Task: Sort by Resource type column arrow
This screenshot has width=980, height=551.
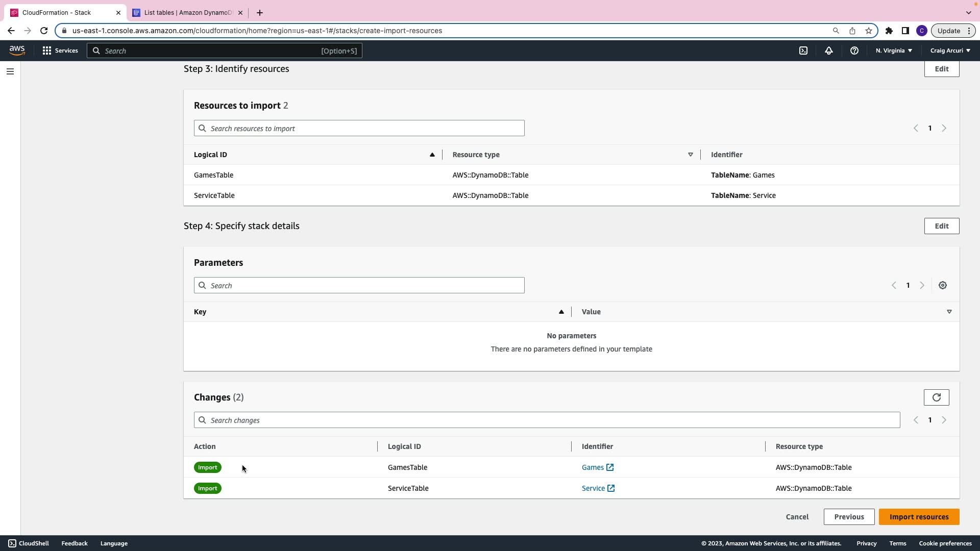Action: pyautogui.click(x=690, y=155)
